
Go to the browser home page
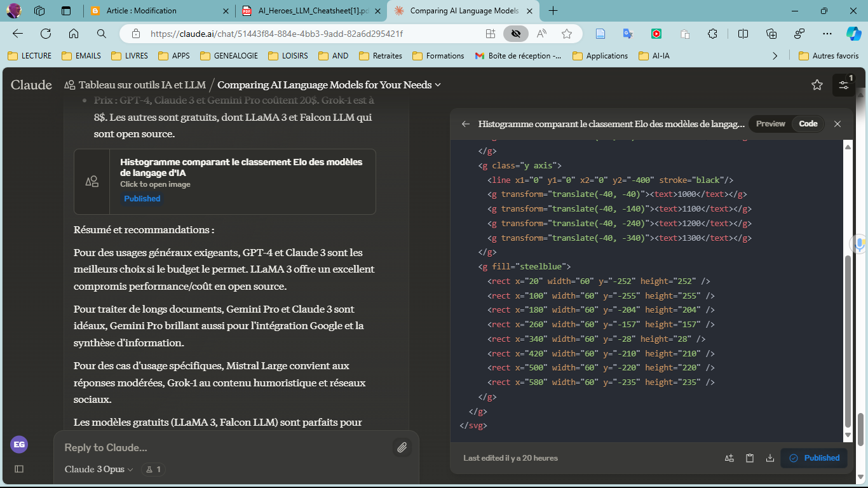coord(74,34)
